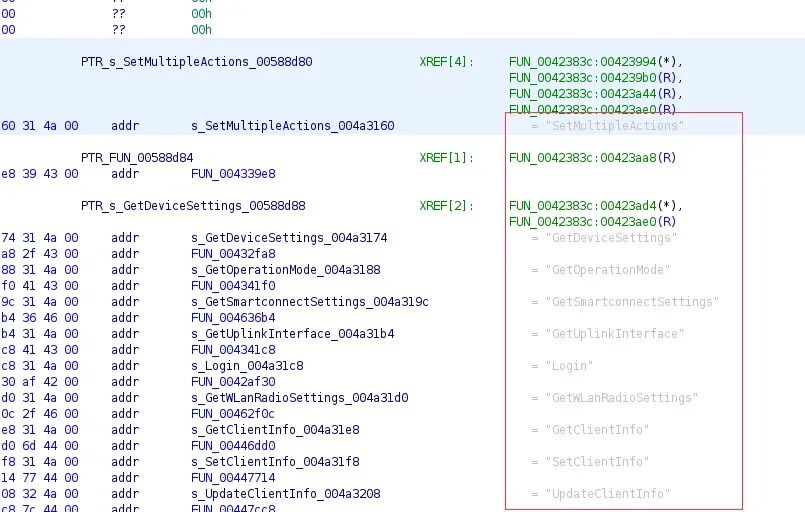Select the s_Login_004a31c8 operand

click(x=247, y=366)
